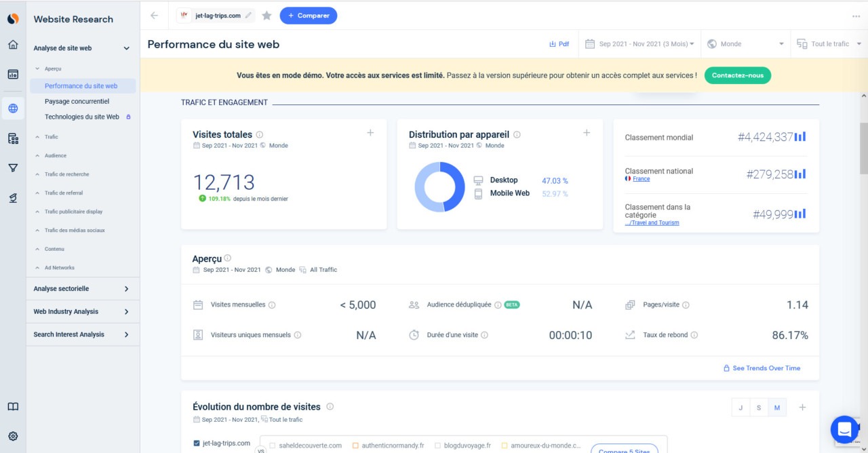The image size is (868, 453).
Task: Mark site as favorite with the star icon
Action: click(x=267, y=16)
